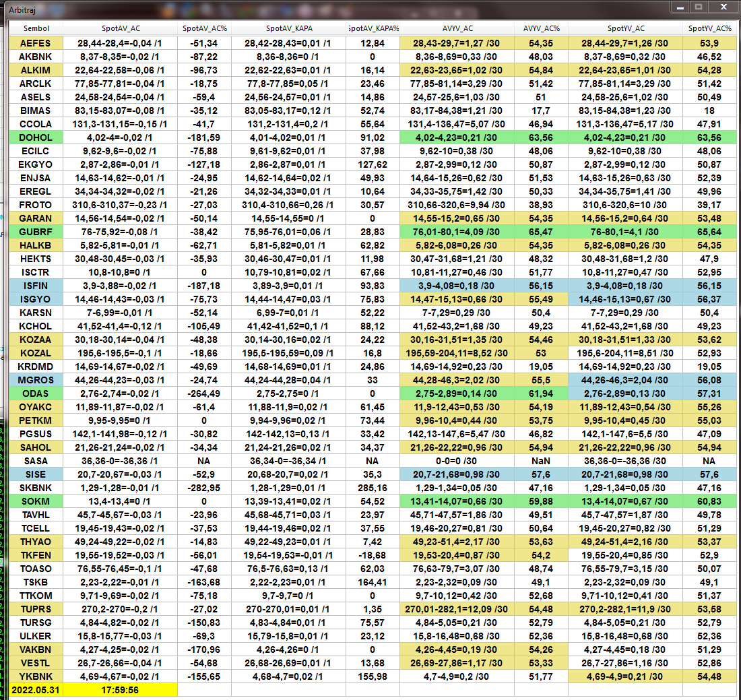Image resolution: width=741 pixels, height=700 pixels.
Task: Click the PETKM symbol cell
Action: pos(36,420)
